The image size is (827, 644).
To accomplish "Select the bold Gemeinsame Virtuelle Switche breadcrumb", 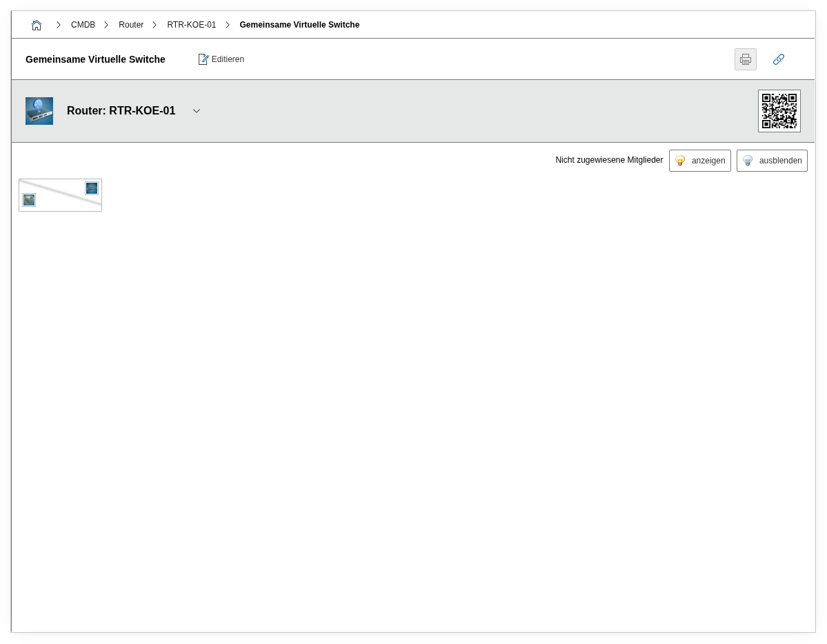I will coord(299,25).
